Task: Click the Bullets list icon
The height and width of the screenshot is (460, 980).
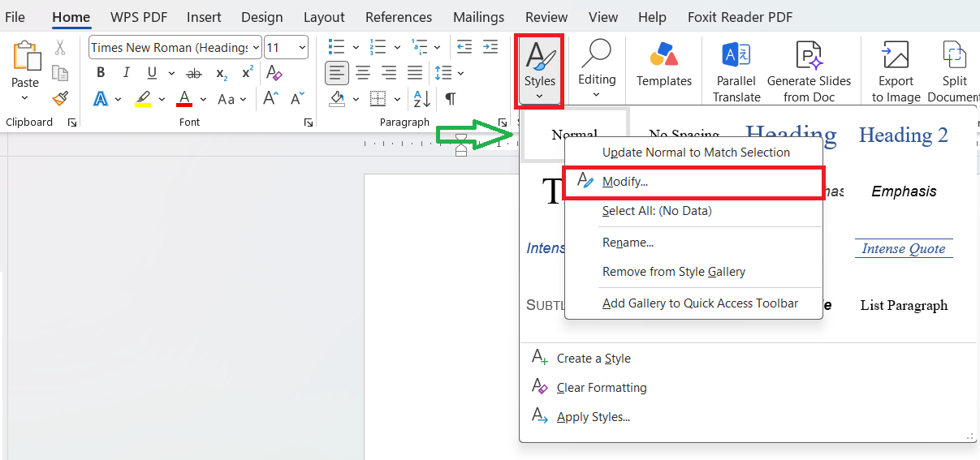Action: click(x=336, y=47)
